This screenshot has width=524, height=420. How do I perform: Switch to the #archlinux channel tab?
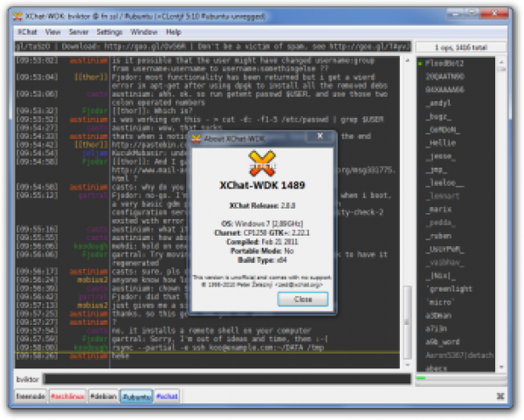67,396
